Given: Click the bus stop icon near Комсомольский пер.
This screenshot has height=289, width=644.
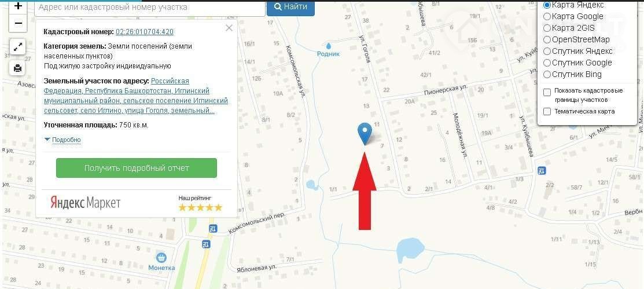Looking at the screenshot, I should [x=212, y=229].
